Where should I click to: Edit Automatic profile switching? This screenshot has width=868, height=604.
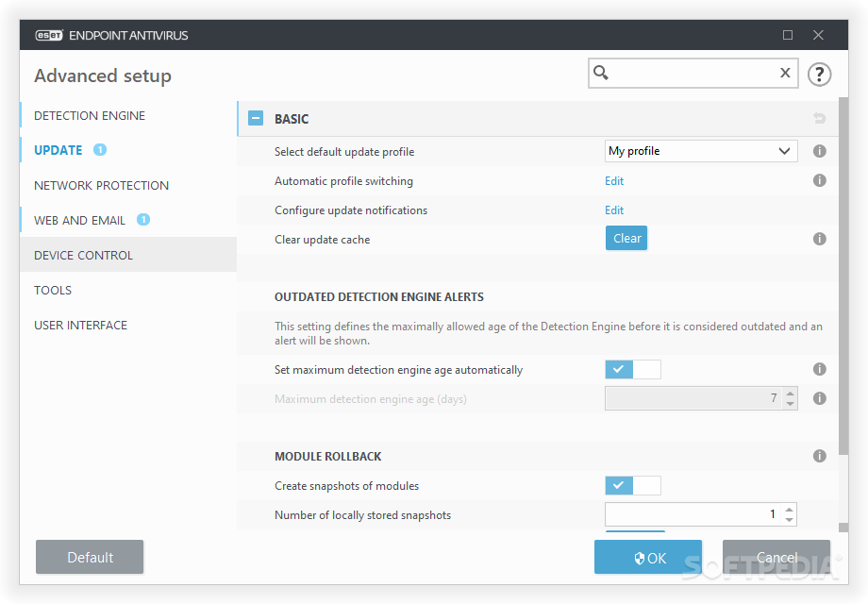[x=614, y=181]
